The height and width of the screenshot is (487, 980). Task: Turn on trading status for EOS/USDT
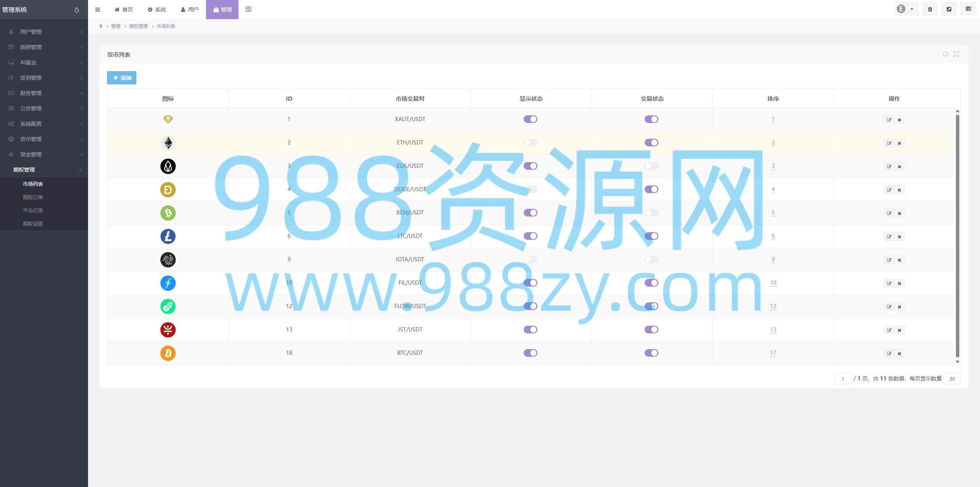(651, 166)
